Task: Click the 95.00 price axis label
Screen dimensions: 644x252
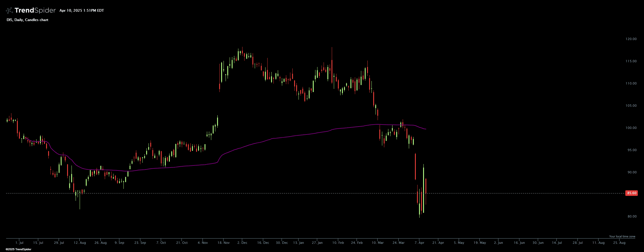Action: coord(632,150)
